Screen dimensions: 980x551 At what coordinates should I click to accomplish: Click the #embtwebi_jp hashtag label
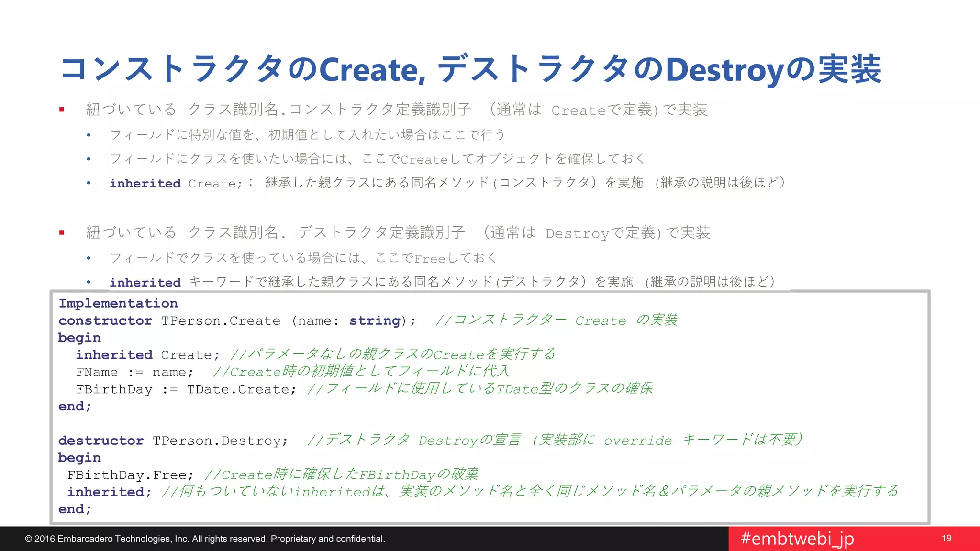797,539
